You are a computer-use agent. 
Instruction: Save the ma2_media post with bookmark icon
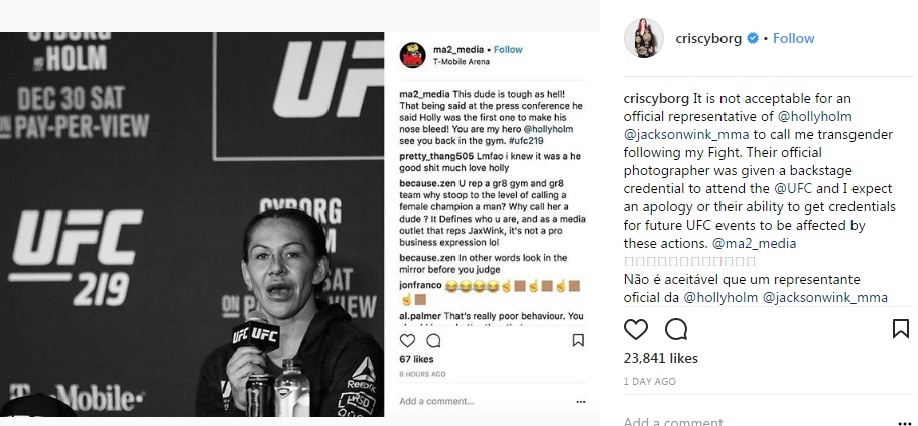pyautogui.click(x=578, y=340)
